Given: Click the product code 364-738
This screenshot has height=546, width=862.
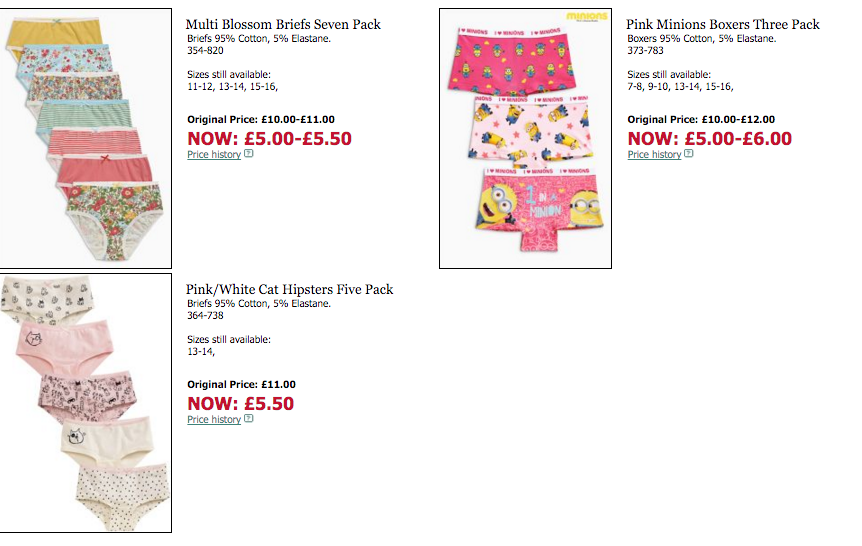Looking at the screenshot, I should pos(205,315).
